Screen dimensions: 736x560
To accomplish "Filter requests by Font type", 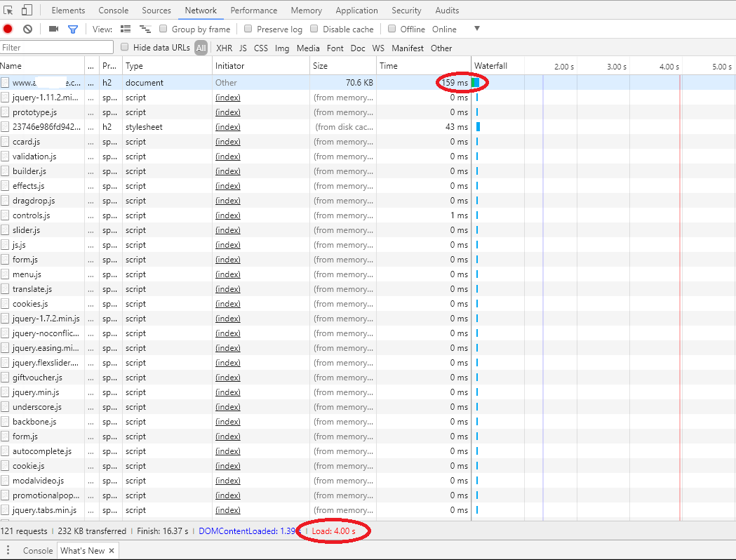I will 335,48.
